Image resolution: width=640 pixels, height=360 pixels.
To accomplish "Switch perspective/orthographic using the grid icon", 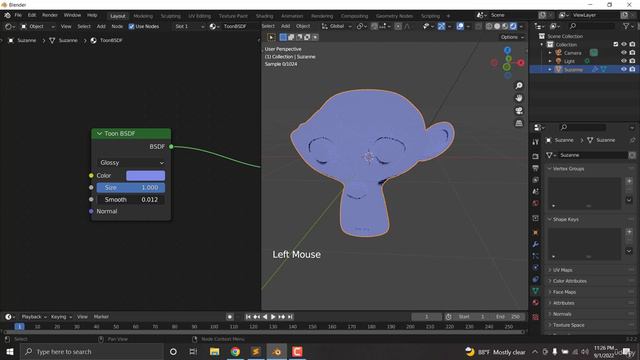I will [x=519, y=123].
